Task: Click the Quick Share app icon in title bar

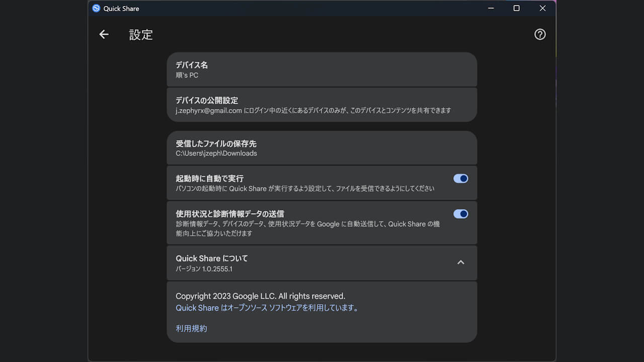Action: click(x=96, y=8)
